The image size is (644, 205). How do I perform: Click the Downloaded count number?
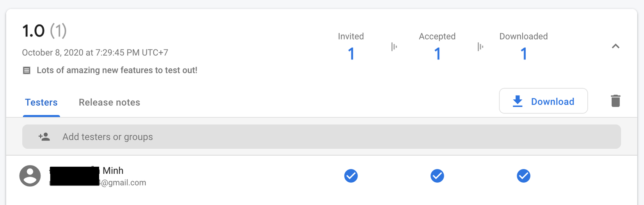click(x=524, y=54)
